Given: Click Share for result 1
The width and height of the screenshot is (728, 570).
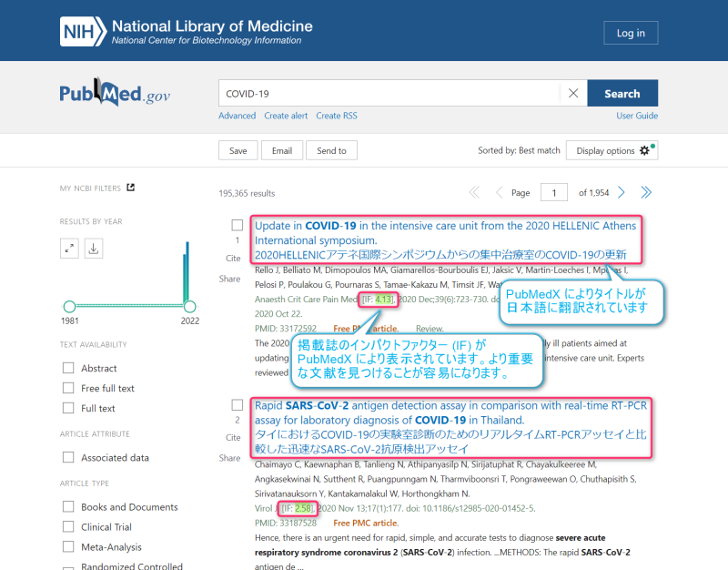Looking at the screenshot, I should 230,279.
